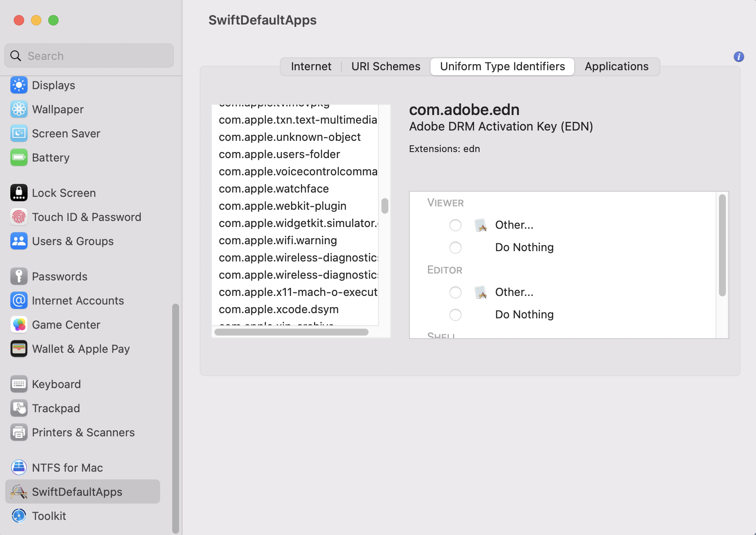The image size is (756, 535).
Task: Click the sidebar Search field
Action: 89,56
